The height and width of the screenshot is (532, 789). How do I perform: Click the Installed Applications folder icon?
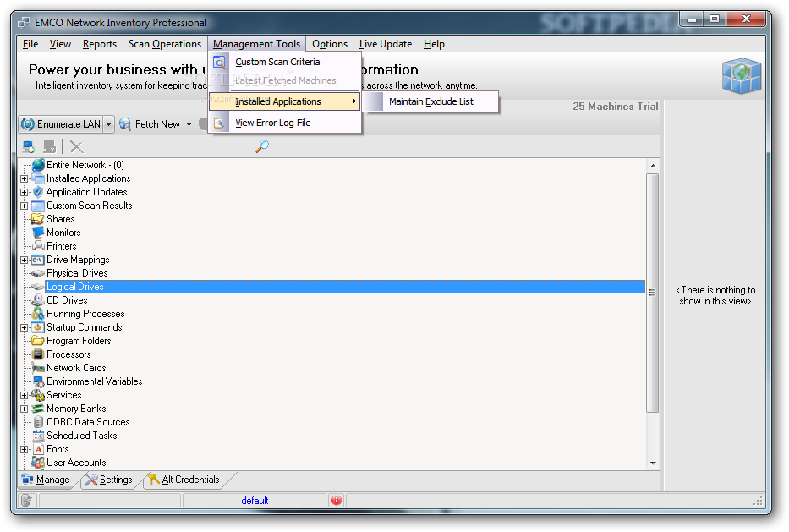click(38, 178)
